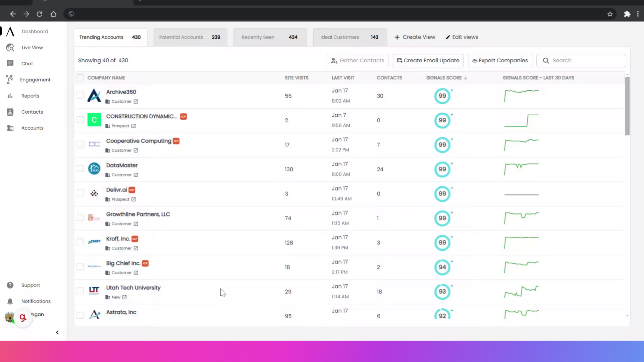Click Utah Tech University 30-day sparkline

point(522,291)
